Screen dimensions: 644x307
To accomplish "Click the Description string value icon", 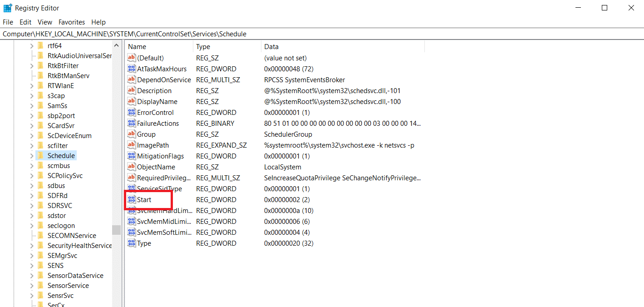I will click(x=132, y=91).
